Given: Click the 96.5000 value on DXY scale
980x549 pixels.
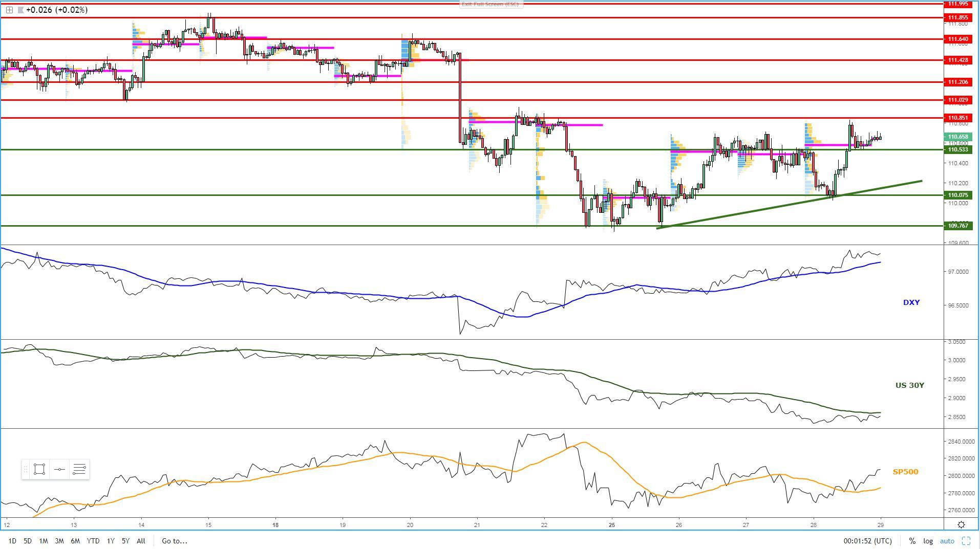Looking at the screenshot, I should point(958,305).
